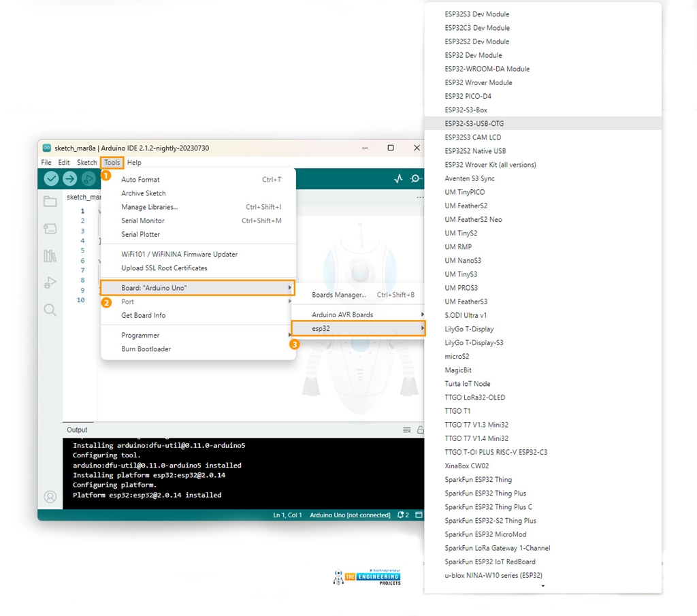Click Arduino Uno [not connected] status text
The width and height of the screenshot is (697, 616).
click(x=350, y=515)
